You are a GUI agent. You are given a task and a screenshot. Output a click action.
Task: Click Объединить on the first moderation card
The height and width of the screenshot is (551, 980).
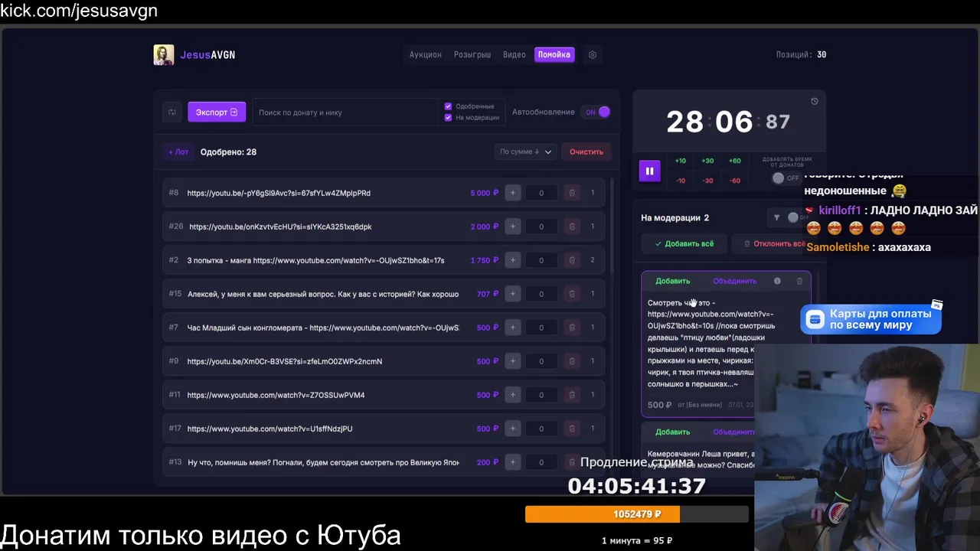pos(735,281)
